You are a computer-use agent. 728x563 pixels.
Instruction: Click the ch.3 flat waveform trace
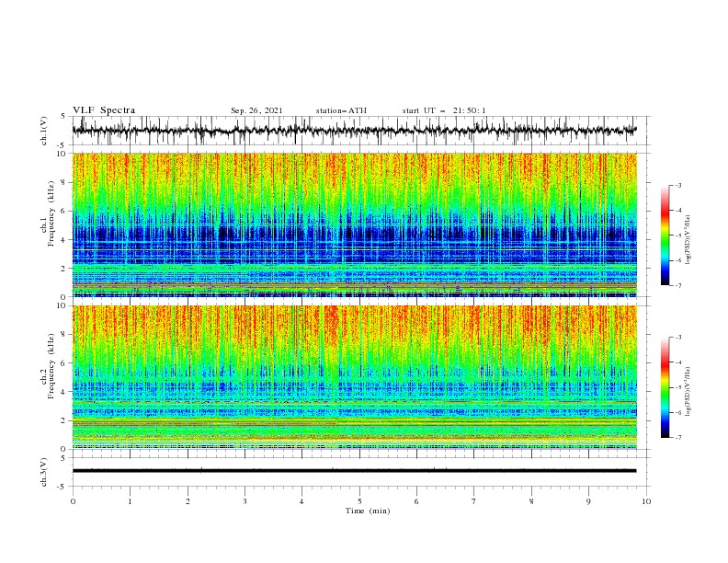pos(354,471)
